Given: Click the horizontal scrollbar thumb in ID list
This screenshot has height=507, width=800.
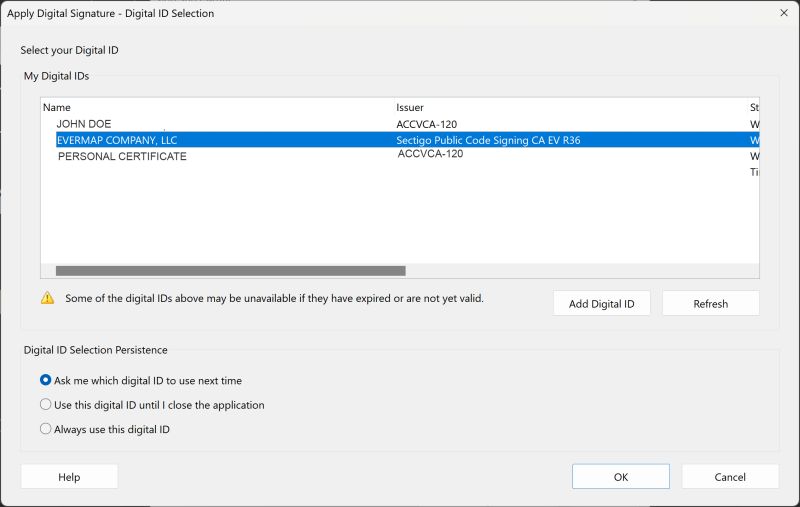Looking at the screenshot, I should (230, 271).
